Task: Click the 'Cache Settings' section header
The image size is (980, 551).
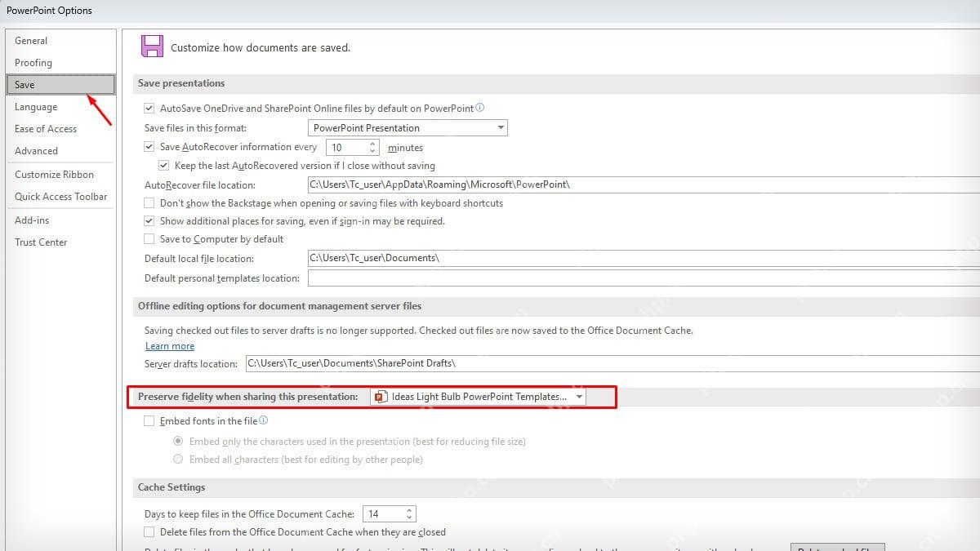Action: point(171,487)
